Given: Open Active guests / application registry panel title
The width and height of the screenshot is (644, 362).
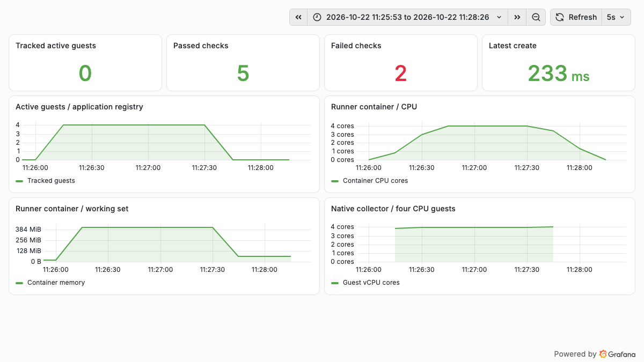Looking at the screenshot, I should (x=79, y=107).
